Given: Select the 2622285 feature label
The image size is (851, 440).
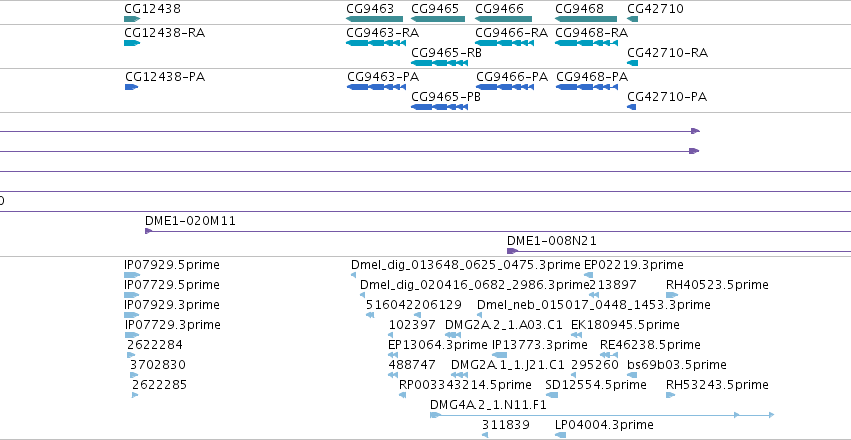Looking at the screenshot, I should pyautogui.click(x=160, y=385).
